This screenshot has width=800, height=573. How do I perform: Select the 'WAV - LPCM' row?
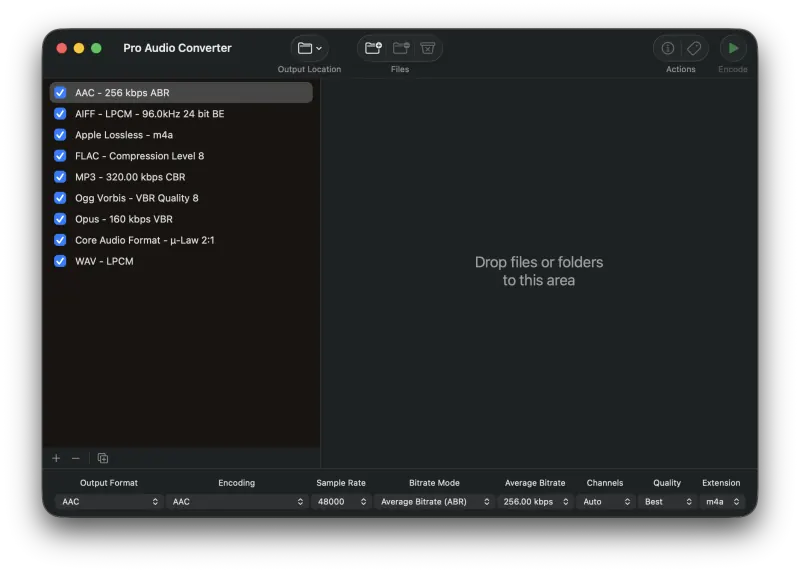pos(181,261)
